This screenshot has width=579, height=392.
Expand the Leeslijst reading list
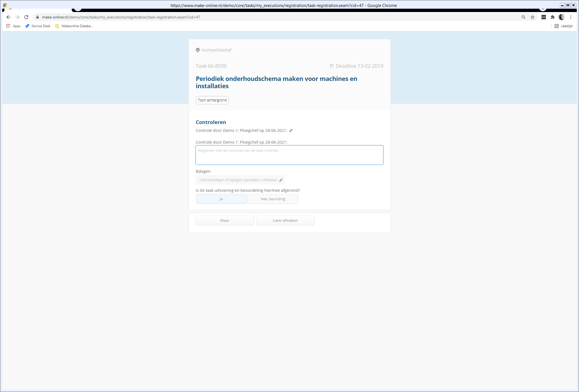click(x=566, y=26)
